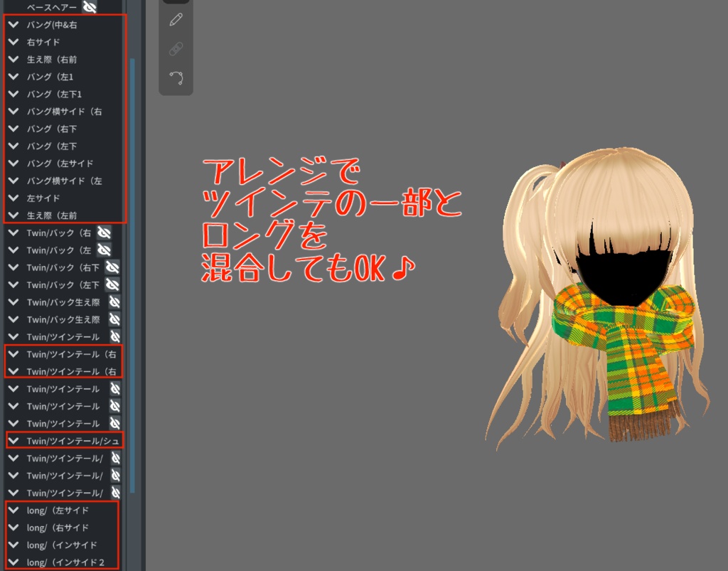728x571 pixels.
Task: Expand chevron beside '生え際（左前'
Action: point(14,215)
